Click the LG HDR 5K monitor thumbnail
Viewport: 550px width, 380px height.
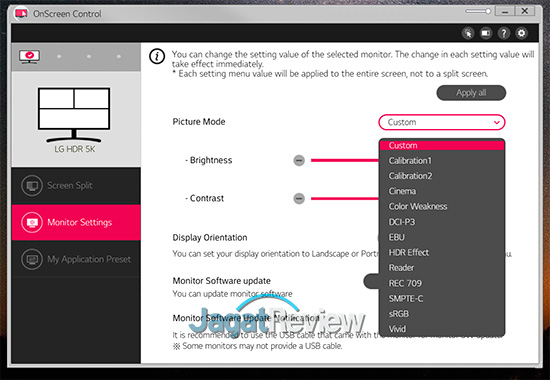(74, 115)
